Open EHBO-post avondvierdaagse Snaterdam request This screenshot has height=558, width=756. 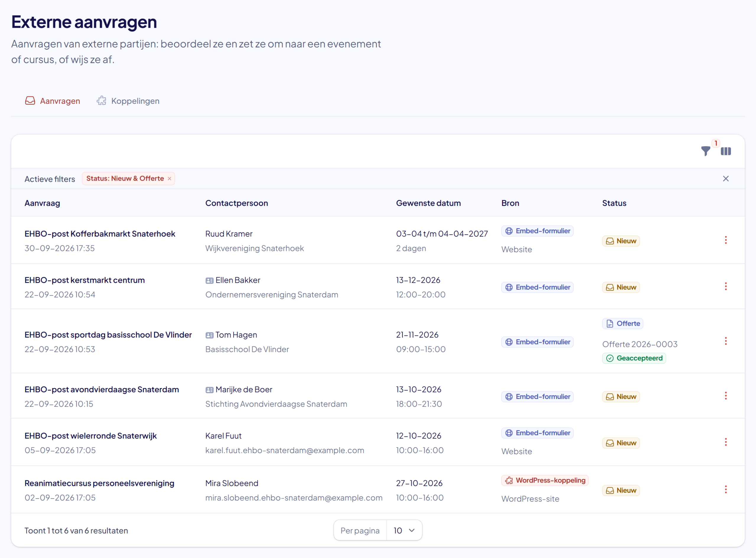(102, 390)
